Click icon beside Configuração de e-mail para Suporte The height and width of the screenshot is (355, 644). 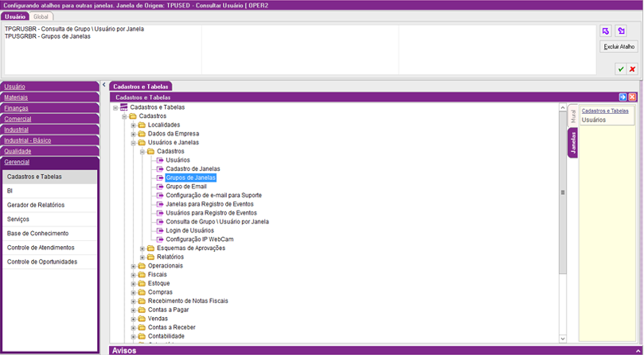tap(160, 196)
